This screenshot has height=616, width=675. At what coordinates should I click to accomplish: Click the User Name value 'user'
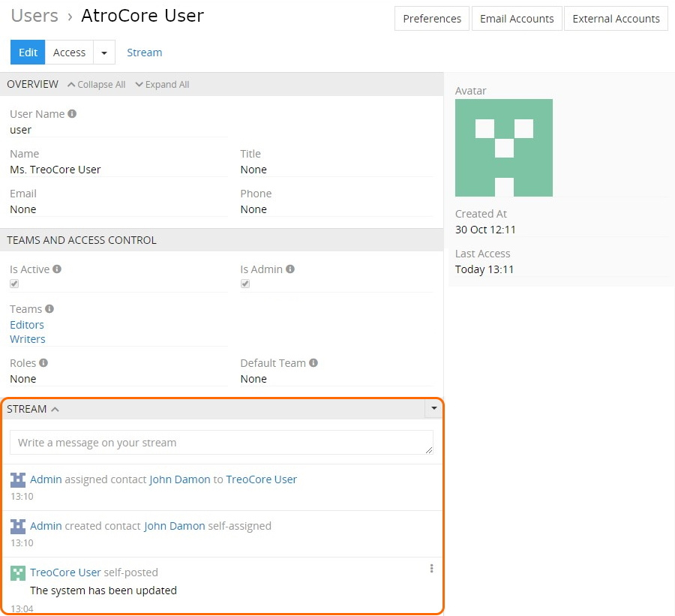21,130
